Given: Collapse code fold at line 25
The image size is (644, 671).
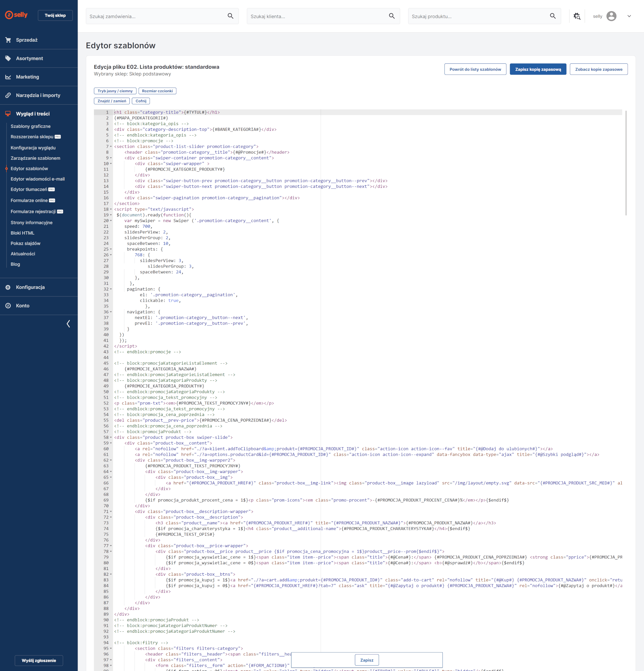Looking at the screenshot, I should pos(111,249).
